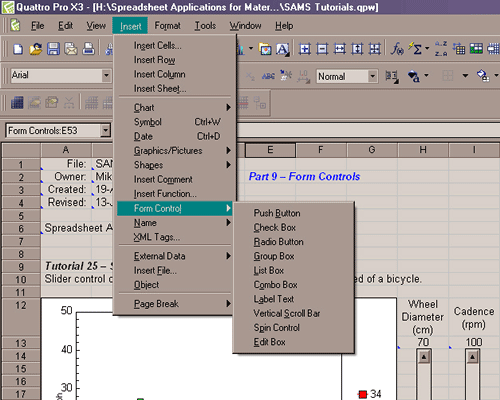Click the text box 'A' icon
The image size is (500, 400).
(x=283, y=49)
